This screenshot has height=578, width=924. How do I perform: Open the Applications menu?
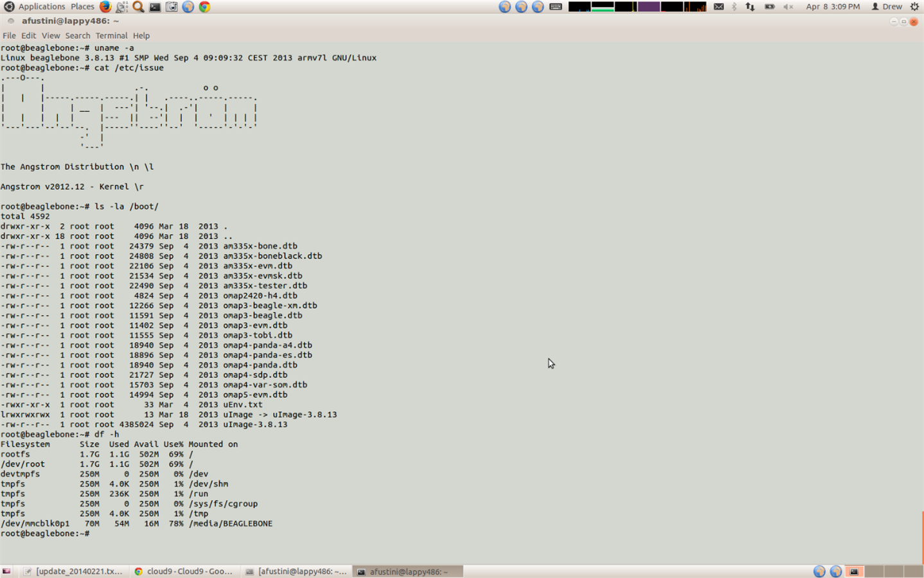pos(41,6)
